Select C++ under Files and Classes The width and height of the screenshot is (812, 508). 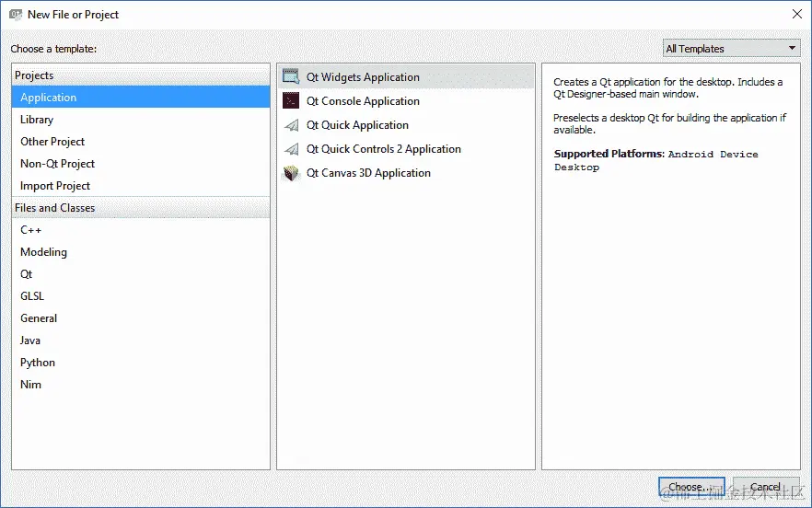click(x=141, y=230)
